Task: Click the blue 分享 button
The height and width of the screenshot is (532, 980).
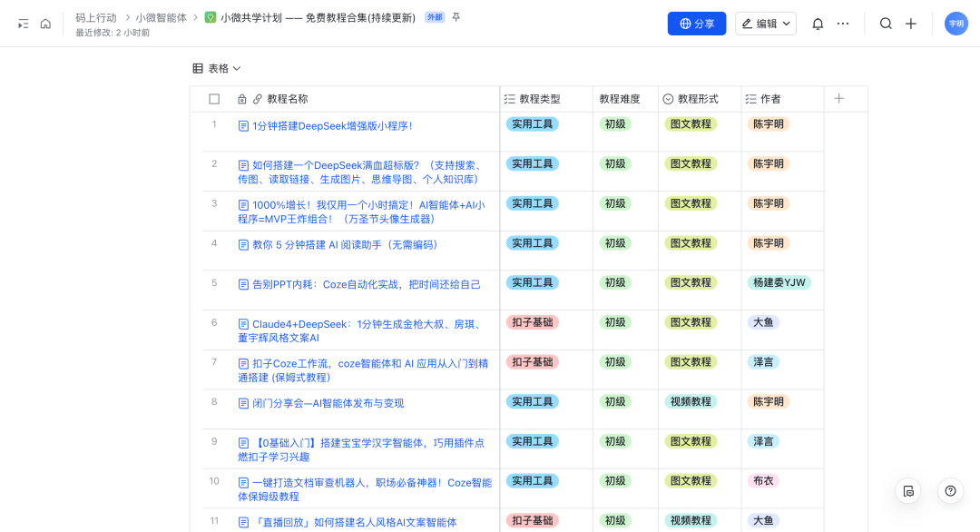Action: click(697, 24)
